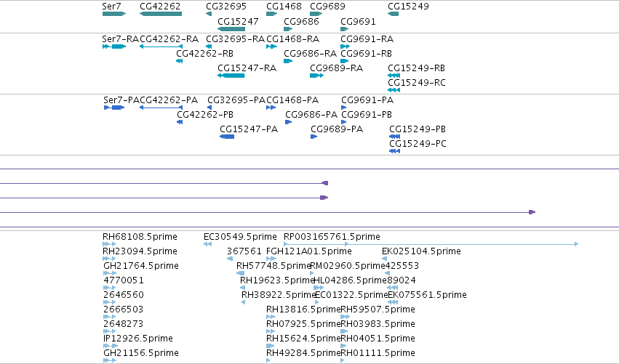Select transcript CG9689-RA
The image size is (619, 364).
click(x=317, y=76)
